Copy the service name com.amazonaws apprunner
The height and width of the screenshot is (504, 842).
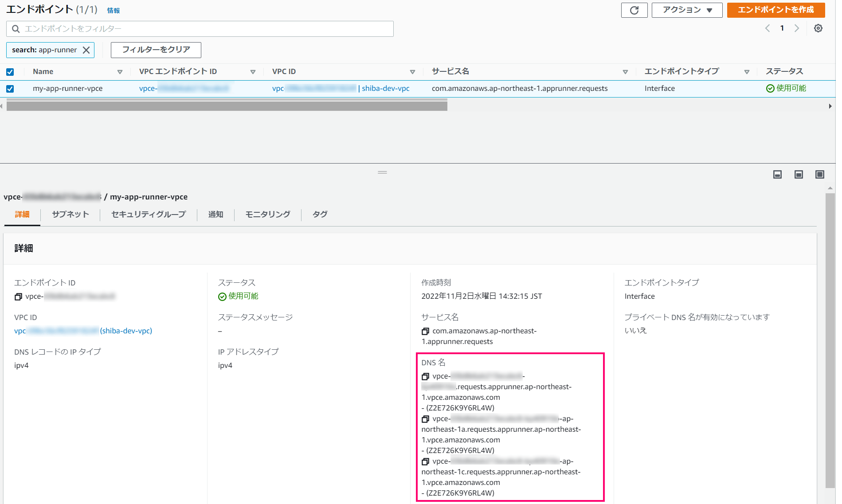coord(425,331)
